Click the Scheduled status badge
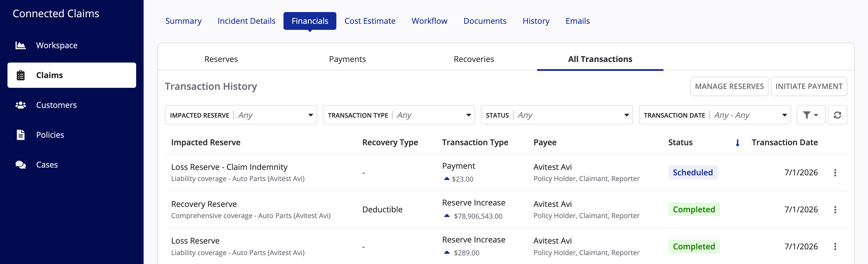868x264 pixels. click(693, 172)
